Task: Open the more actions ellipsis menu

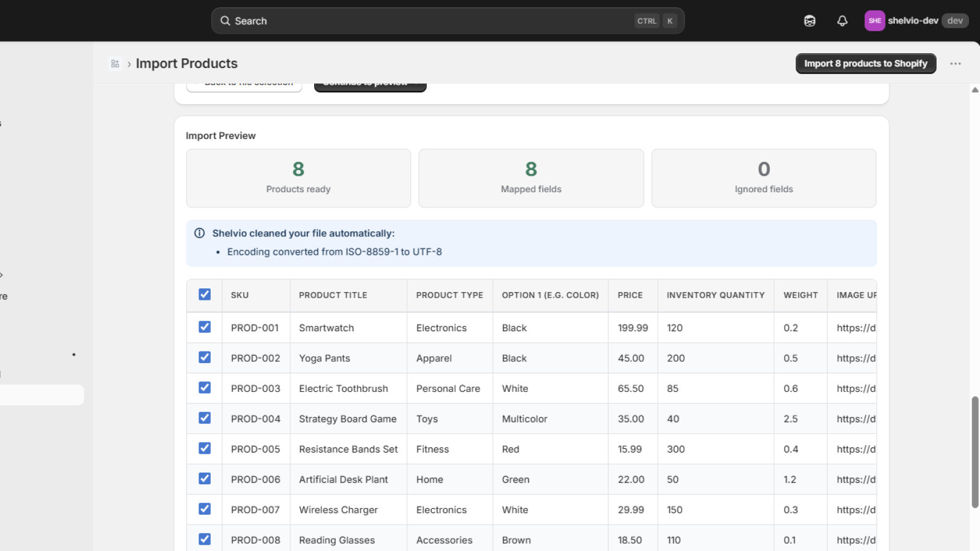Action: point(956,64)
